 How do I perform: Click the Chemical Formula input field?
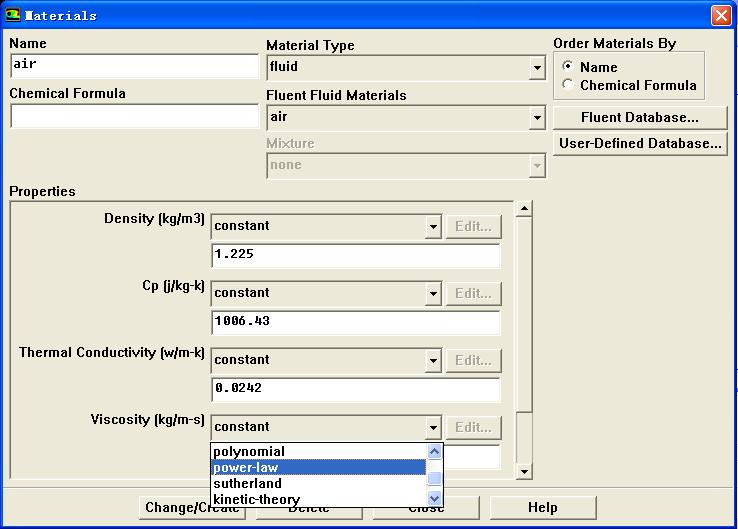pos(134,116)
